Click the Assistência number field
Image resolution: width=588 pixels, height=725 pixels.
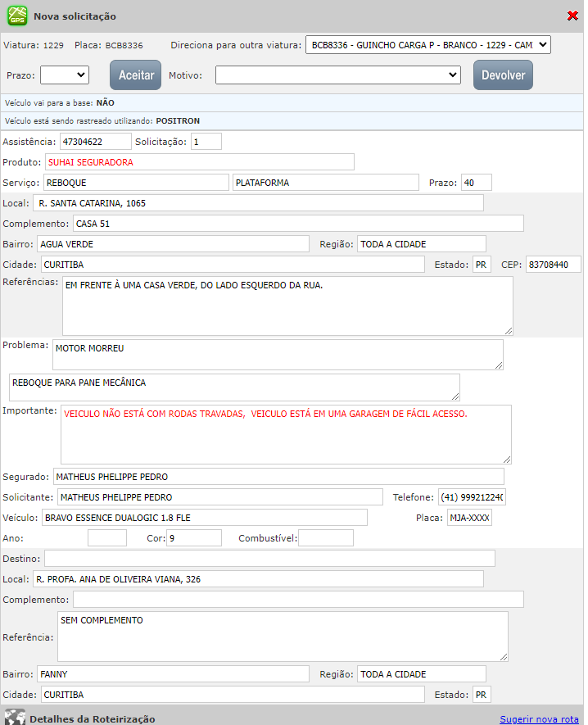pyautogui.click(x=96, y=142)
